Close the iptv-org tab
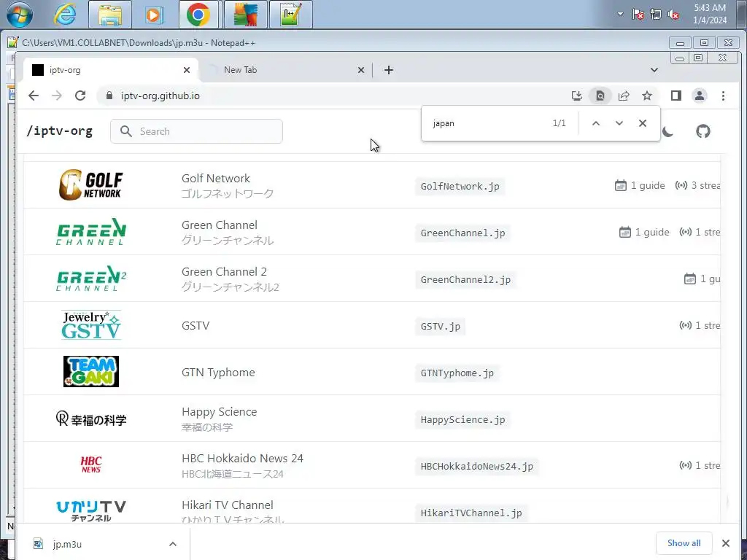Screen dimensions: 747x560 point(187,70)
